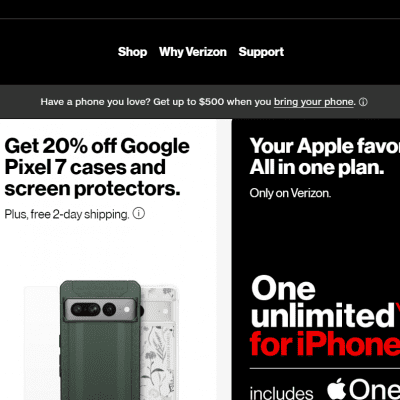400x400 pixels.
Task: Click the 'Get up to $500' promo text
Action: tap(189, 102)
